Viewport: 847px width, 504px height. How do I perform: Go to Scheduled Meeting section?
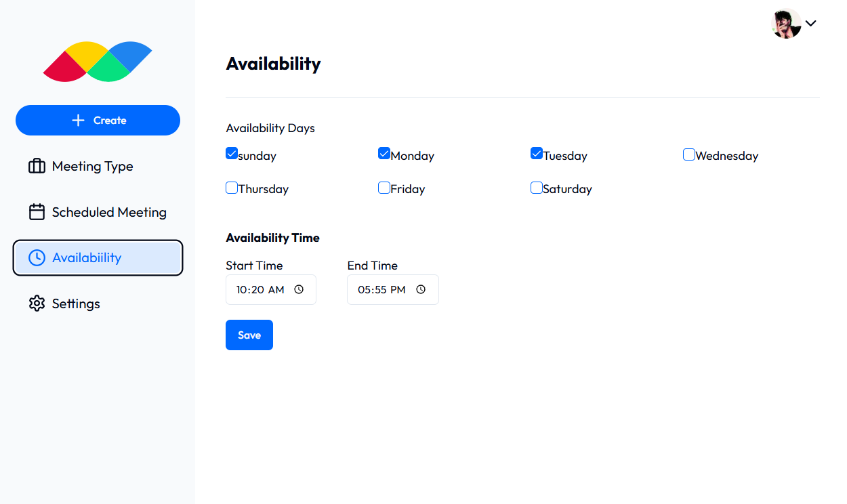[108, 212]
